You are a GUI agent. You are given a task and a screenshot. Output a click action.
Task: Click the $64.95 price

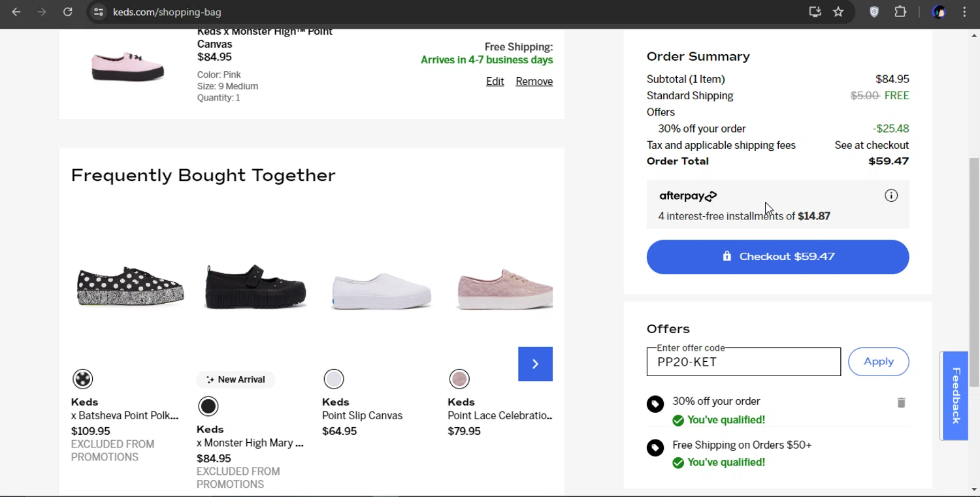pos(339,431)
